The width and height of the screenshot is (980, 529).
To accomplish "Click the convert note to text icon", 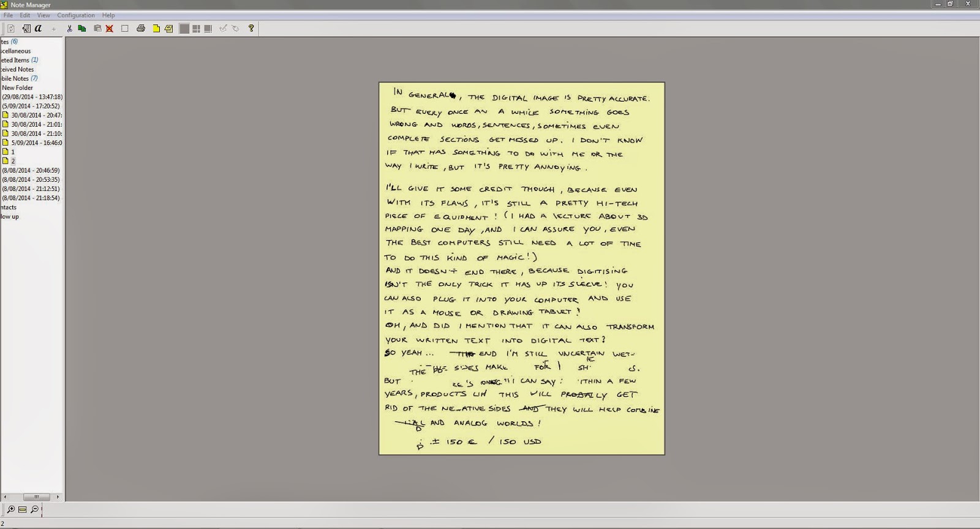I will click(x=26, y=28).
